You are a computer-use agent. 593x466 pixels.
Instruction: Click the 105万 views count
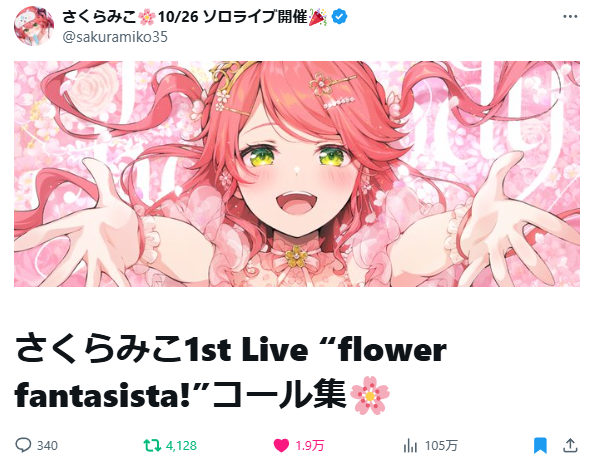tap(441, 446)
